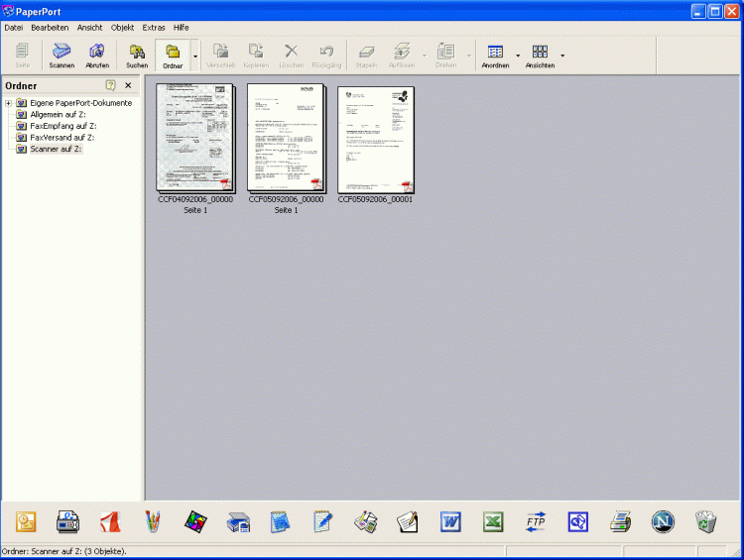Screen dimensions: 744x560
Task: Click the Netscape icon in send bar
Action: click(663, 521)
